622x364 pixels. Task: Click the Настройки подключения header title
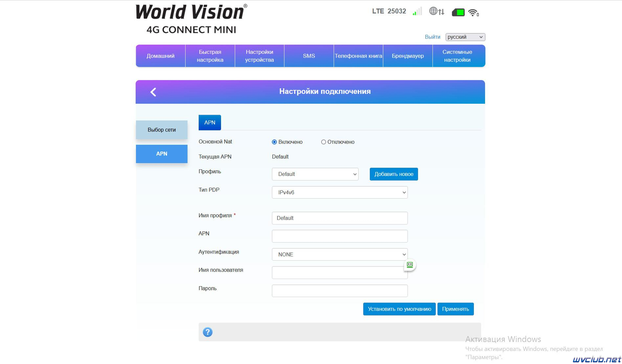point(325,92)
